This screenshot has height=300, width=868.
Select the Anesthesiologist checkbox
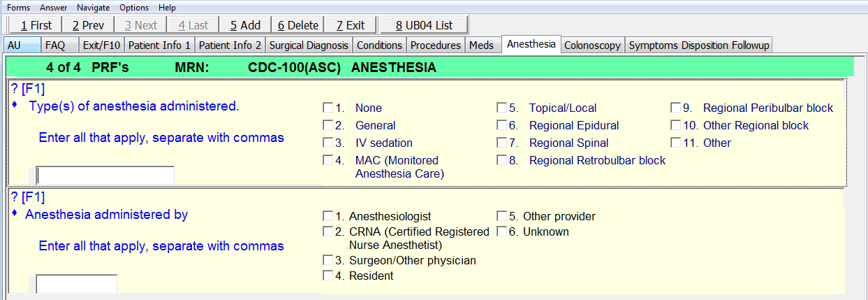(x=328, y=216)
